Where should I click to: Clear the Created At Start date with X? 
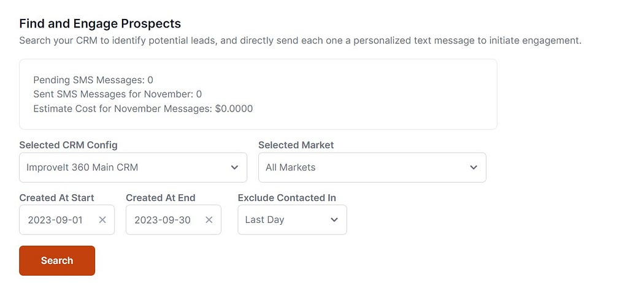point(102,220)
